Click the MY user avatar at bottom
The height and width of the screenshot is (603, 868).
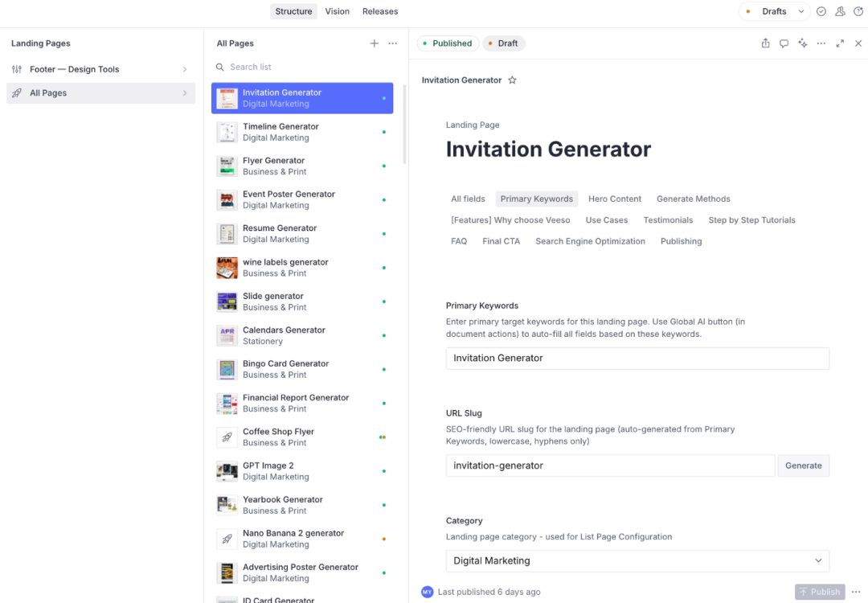tap(427, 592)
